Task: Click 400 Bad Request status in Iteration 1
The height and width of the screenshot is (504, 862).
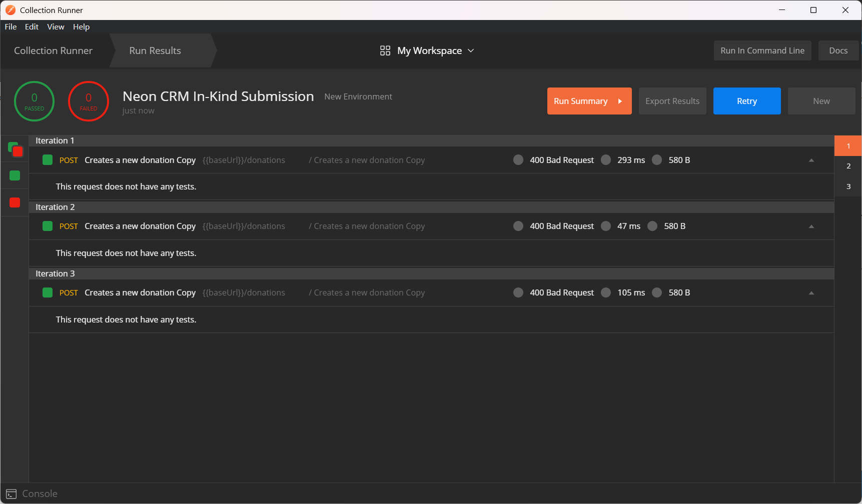Action: click(x=562, y=160)
